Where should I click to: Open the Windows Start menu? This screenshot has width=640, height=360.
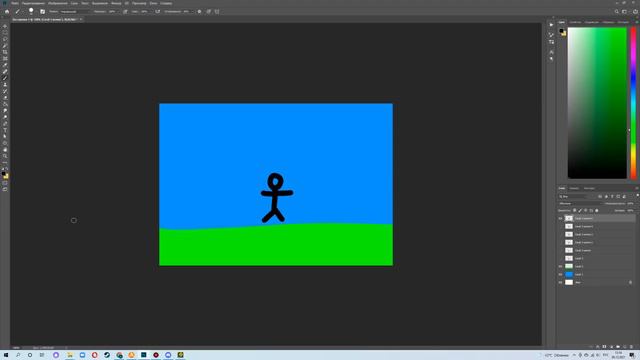pos(6,355)
